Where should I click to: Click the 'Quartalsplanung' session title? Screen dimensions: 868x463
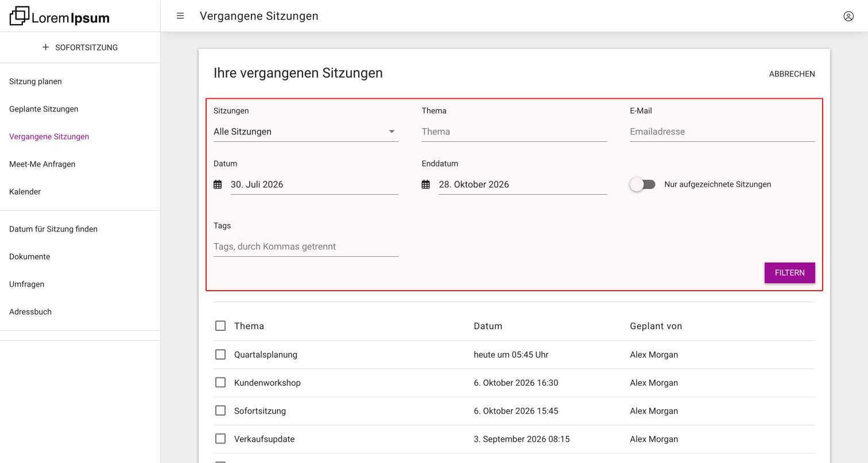(x=266, y=355)
